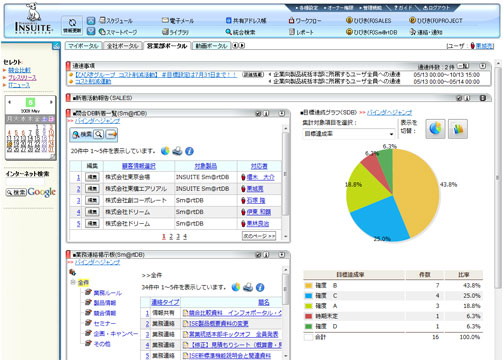Click chart icon beside 34件中 count text
Screen dimensions: 503x361
pos(236,287)
